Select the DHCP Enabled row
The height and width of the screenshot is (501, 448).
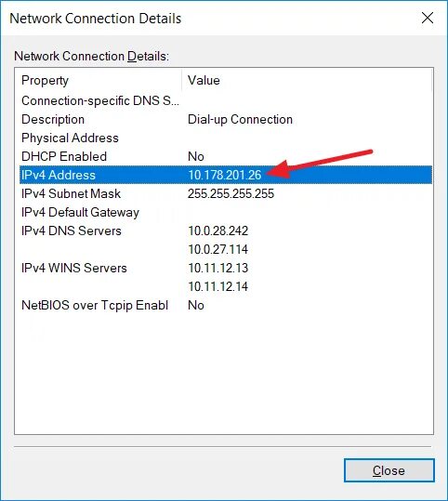tap(226, 156)
